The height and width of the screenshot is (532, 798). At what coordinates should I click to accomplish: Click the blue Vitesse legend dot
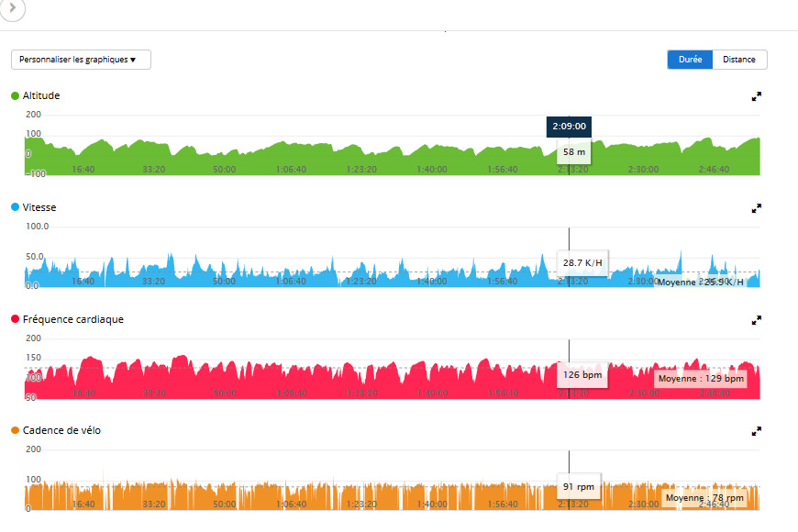coord(15,208)
